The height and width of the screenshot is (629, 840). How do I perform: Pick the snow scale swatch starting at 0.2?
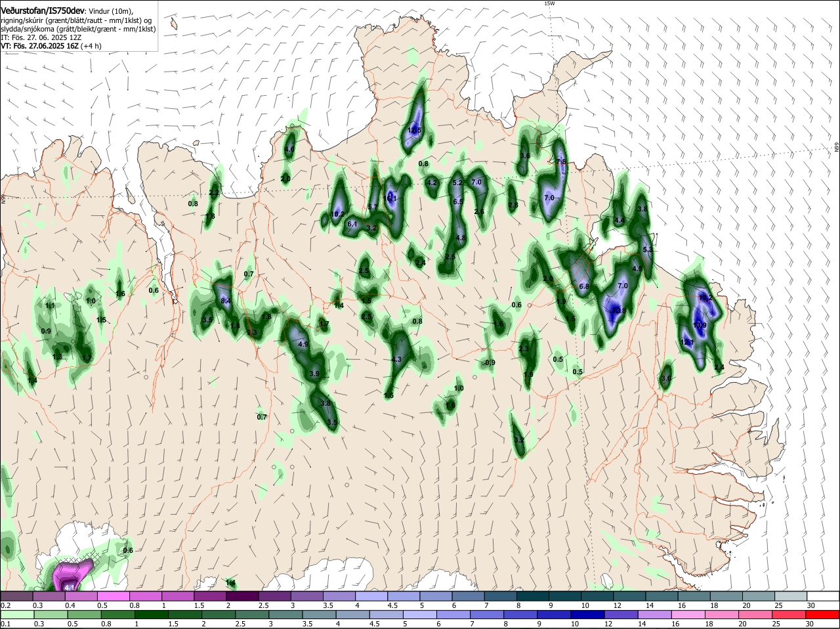pos(16,596)
